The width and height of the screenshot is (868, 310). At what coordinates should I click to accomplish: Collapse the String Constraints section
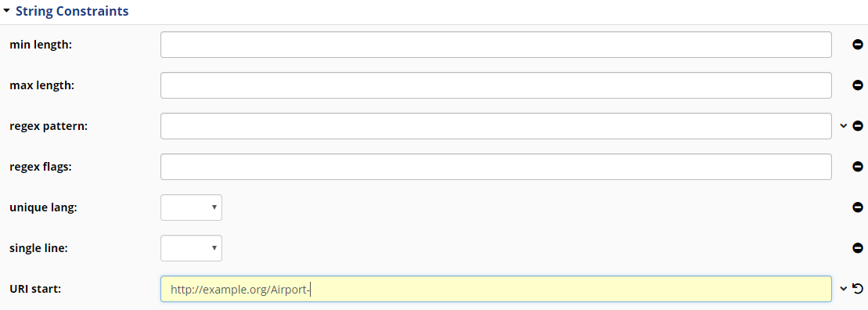(6, 10)
